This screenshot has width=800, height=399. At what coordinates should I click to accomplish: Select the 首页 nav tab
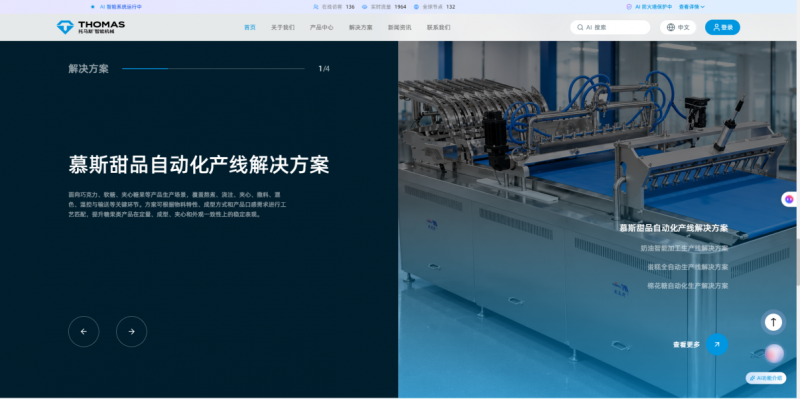[x=250, y=28]
